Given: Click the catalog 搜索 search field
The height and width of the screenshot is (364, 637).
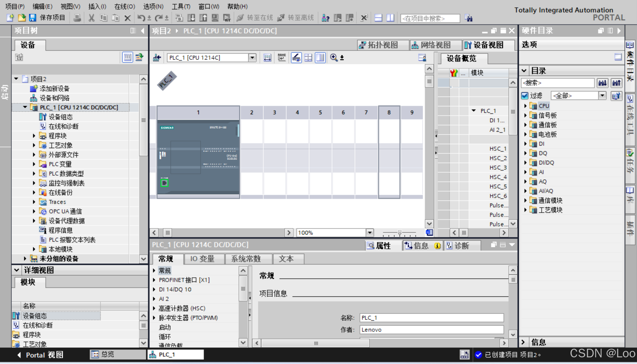Looking at the screenshot, I should [x=558, y=83].
